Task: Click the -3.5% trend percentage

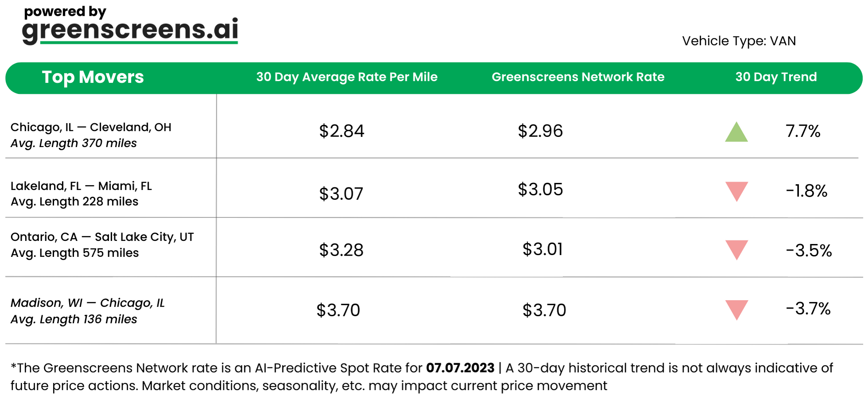Action: pos(809,251)
